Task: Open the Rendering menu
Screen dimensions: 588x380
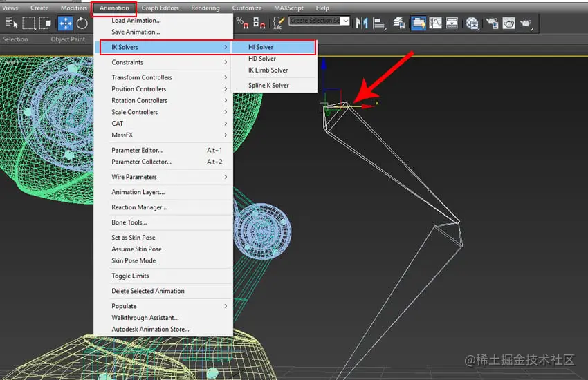Action: click(205, 8)
